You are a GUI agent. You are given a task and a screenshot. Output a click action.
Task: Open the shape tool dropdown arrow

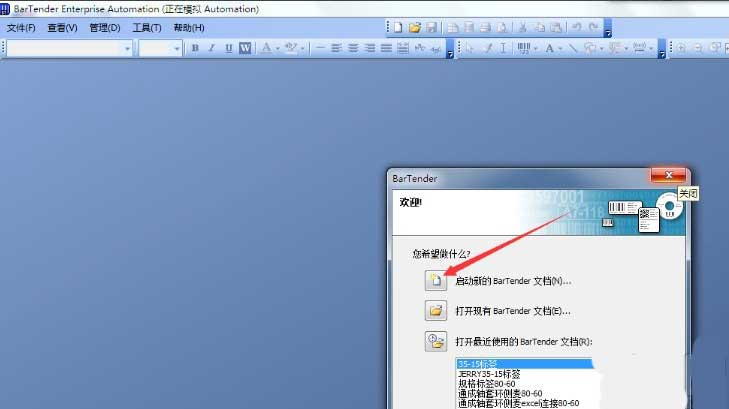pos(601,48)
